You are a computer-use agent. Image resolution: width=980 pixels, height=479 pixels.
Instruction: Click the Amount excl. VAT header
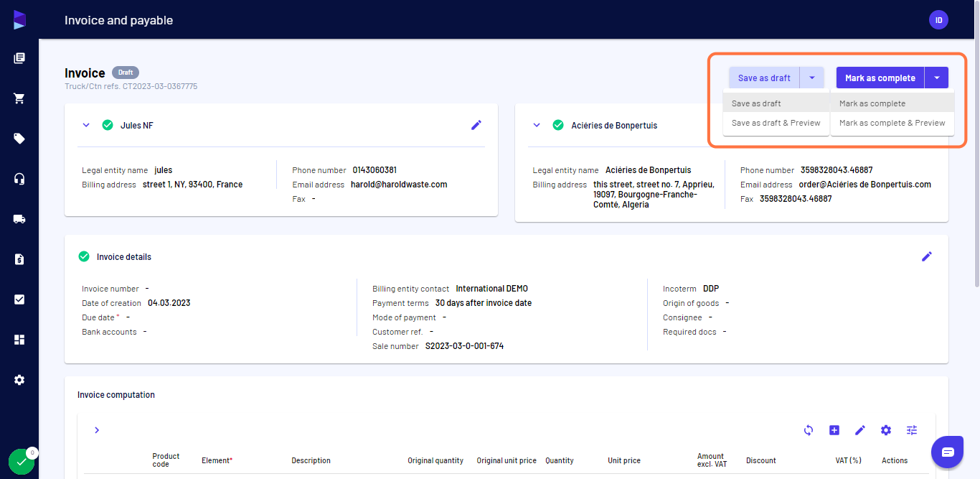tap(712, 460)
